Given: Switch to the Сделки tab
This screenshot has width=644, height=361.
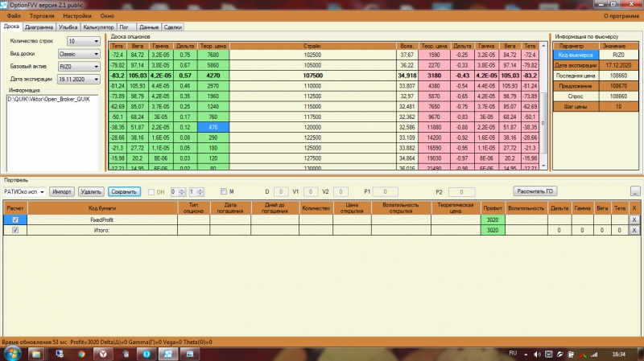Looking at the screenshot, I should click(173, 27).
